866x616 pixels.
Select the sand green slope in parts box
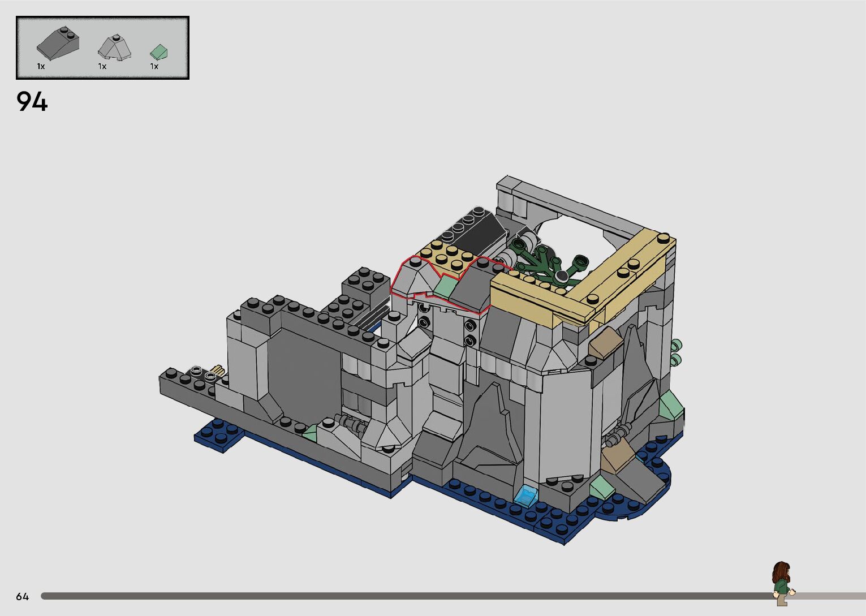coord(158,53)
